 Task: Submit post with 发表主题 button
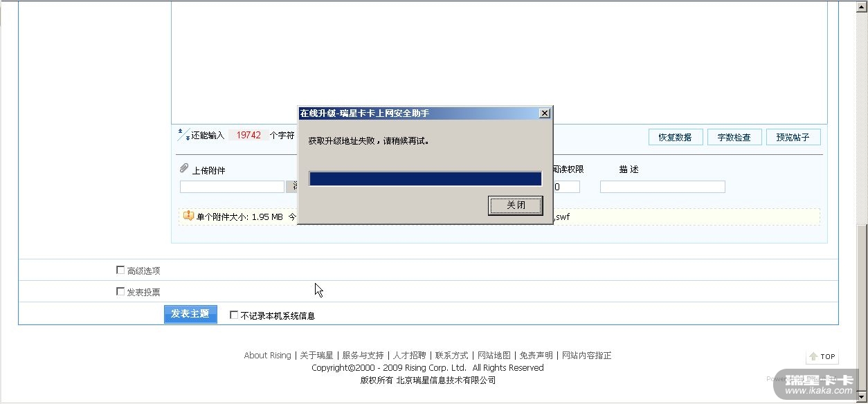[190, 314]
